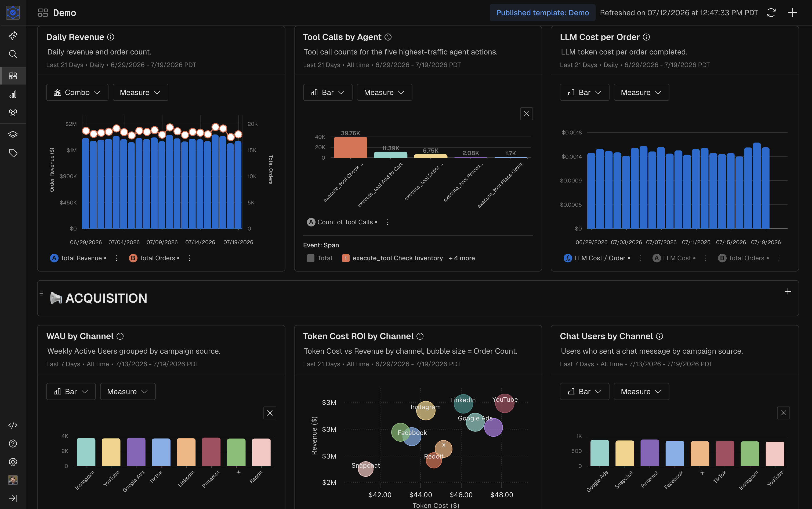Open the code brackets icon in the sidebar
The image size is (812, 509).
pos(13,425)
